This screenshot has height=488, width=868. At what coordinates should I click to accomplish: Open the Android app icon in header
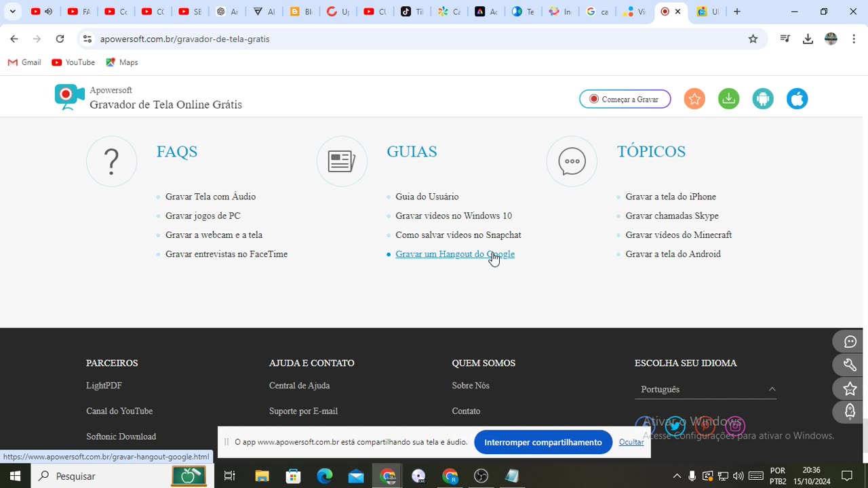(x=763, y=99)
